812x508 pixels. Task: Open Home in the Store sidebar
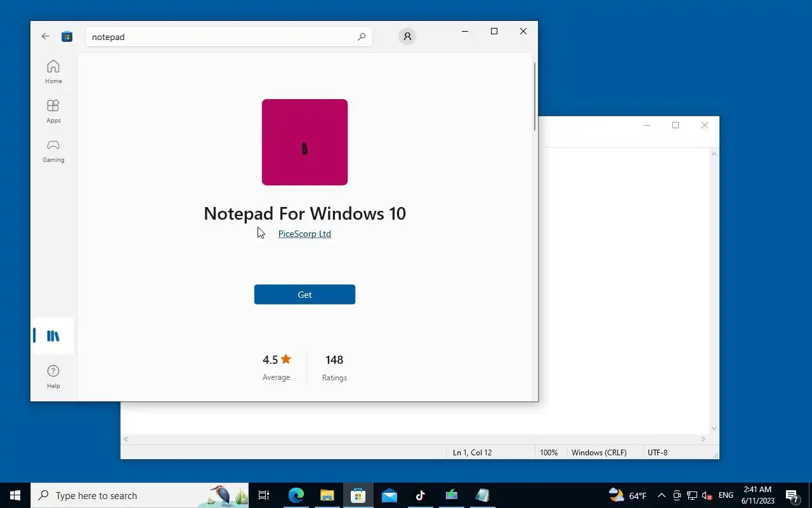[x=53, y=72]
